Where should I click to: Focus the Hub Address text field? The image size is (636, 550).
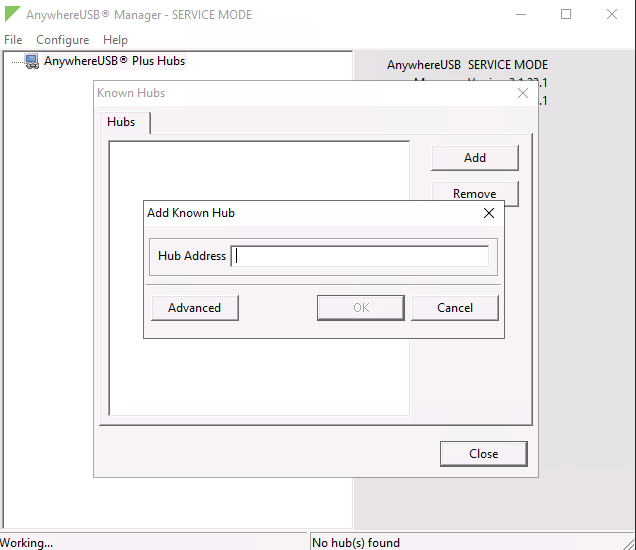[x=360, y=256]
